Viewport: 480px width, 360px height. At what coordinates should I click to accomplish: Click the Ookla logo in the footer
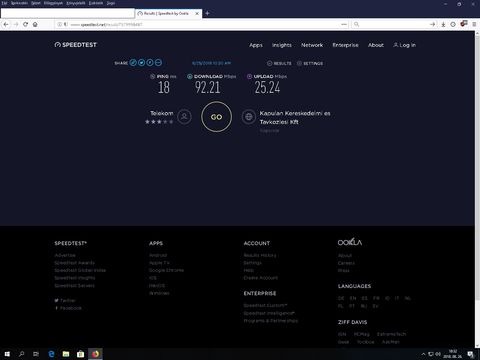click(350, 242)
